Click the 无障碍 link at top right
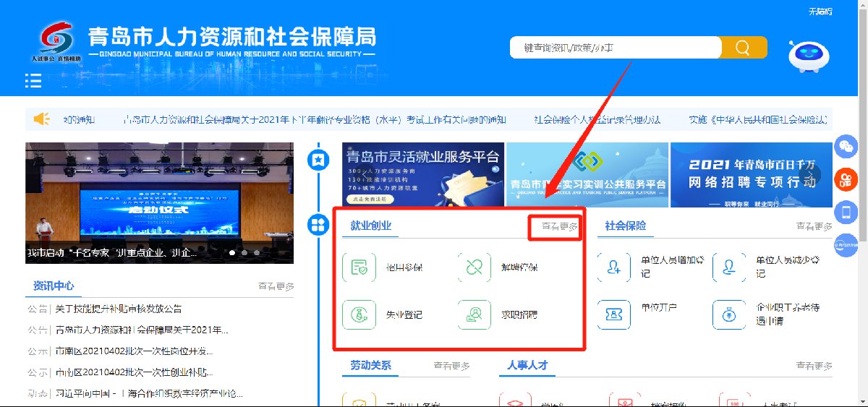Image resolution: width=868 pixels, height=407 pixels. tap(820, 12)
